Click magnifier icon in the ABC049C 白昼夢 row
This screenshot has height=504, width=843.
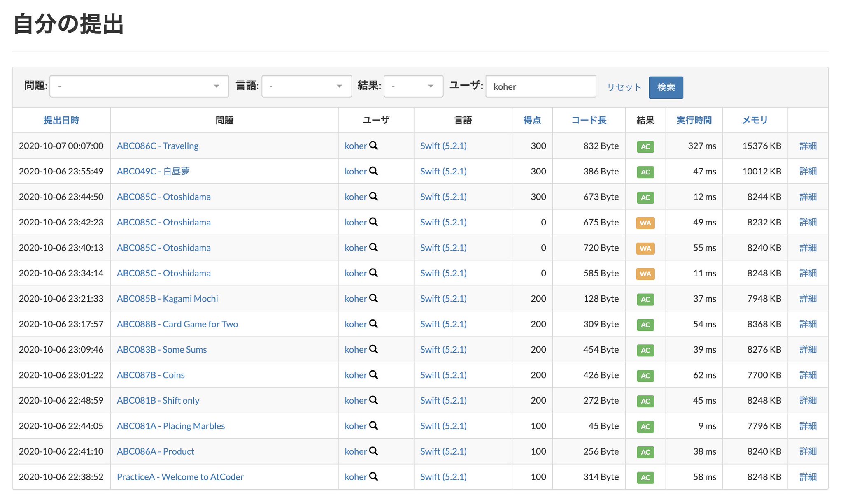(373, 171)
